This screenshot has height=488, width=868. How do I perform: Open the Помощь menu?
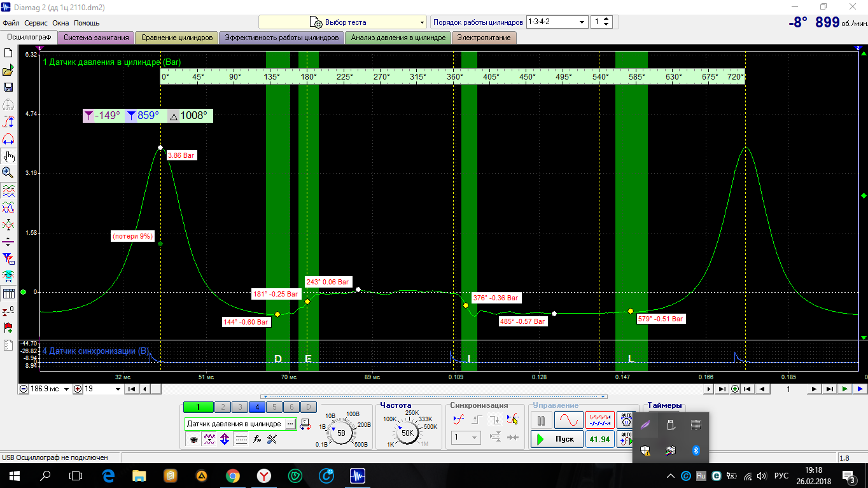coord(87,23)
